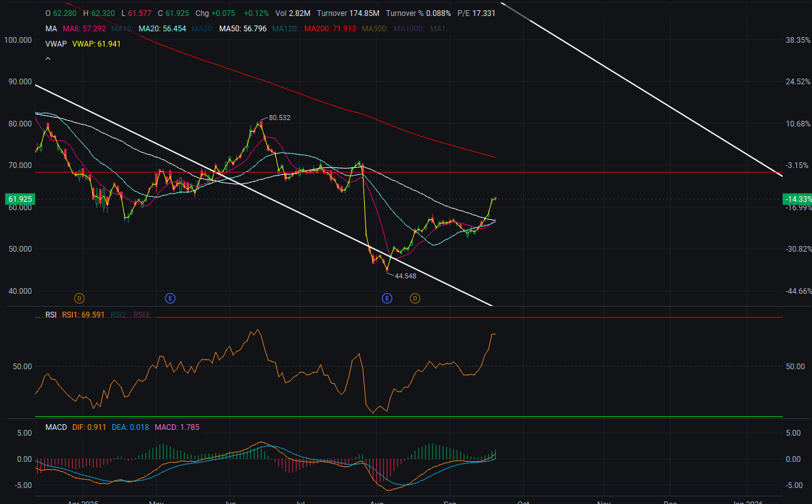Click the dividend D marker in August
812x504 pixels.
(x=415, y=298)
